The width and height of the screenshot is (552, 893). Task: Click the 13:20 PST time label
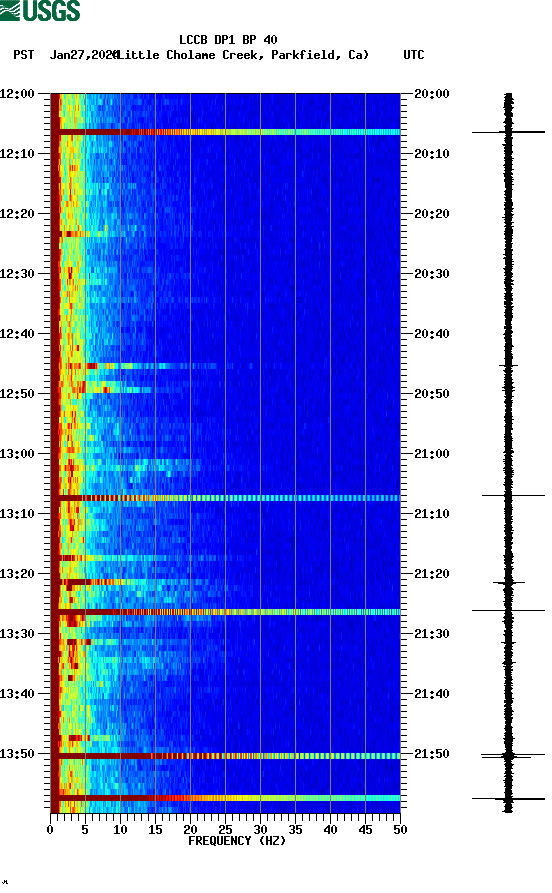click(17, 574)
